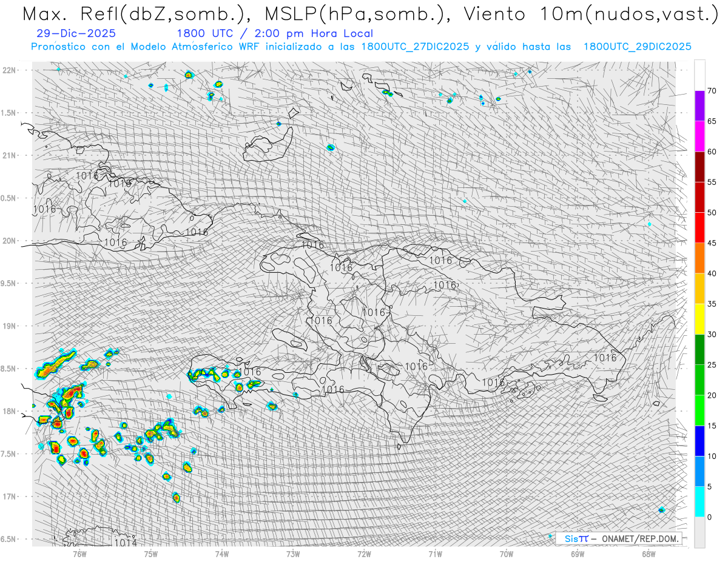Click the legend value '55'

coord(712,182)
